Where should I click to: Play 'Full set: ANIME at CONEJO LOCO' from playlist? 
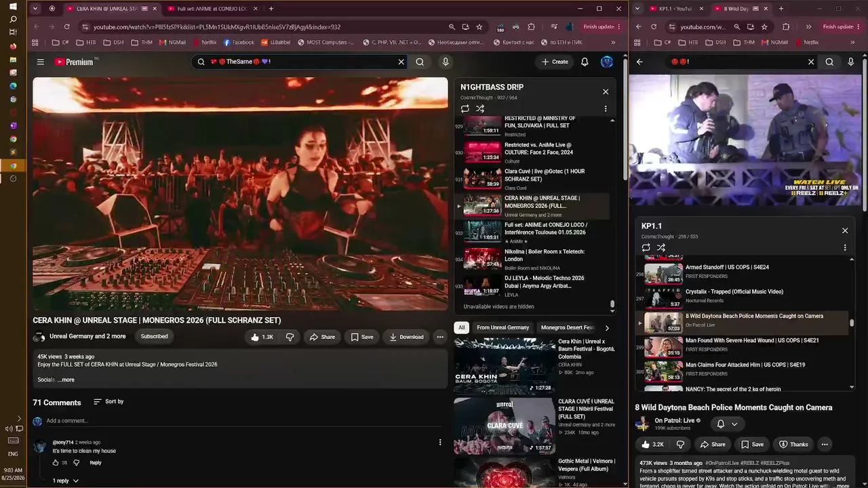click(x=532, y=232)
